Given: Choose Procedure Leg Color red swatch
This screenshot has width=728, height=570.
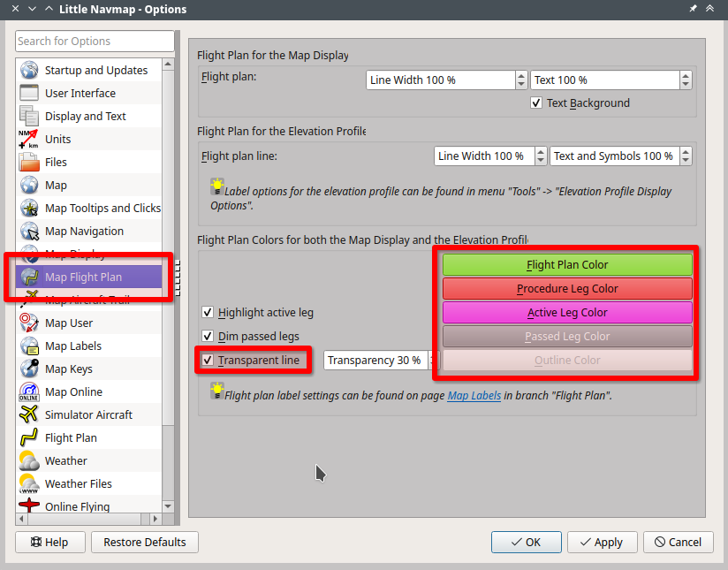Looking at the screenshot, I should (x=567, y=288).
